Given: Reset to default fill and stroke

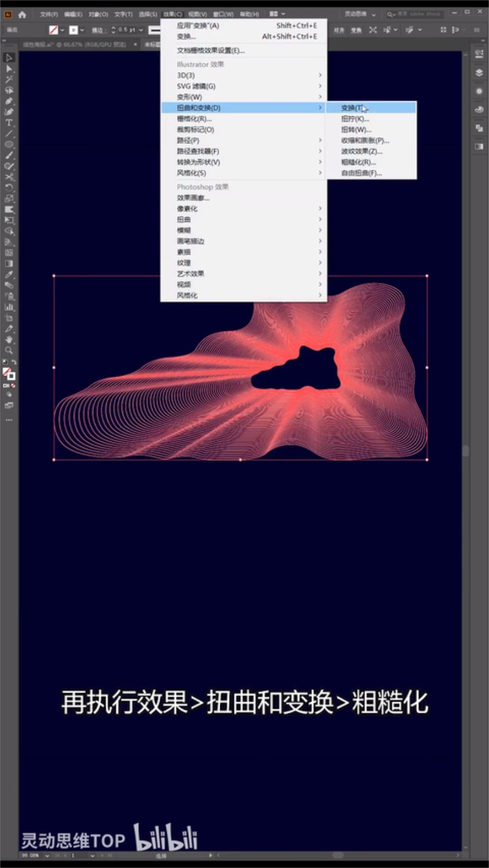Looking at the screenshot, I should pos(5,363).
